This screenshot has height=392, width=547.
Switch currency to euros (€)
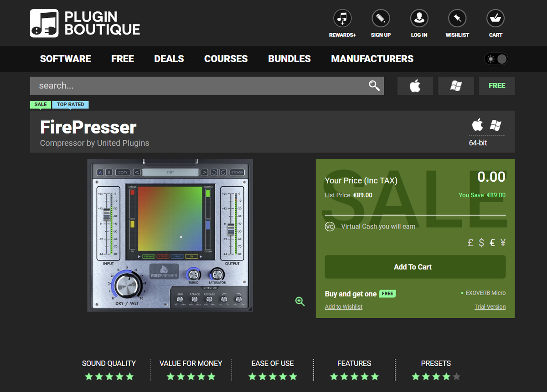492,243
